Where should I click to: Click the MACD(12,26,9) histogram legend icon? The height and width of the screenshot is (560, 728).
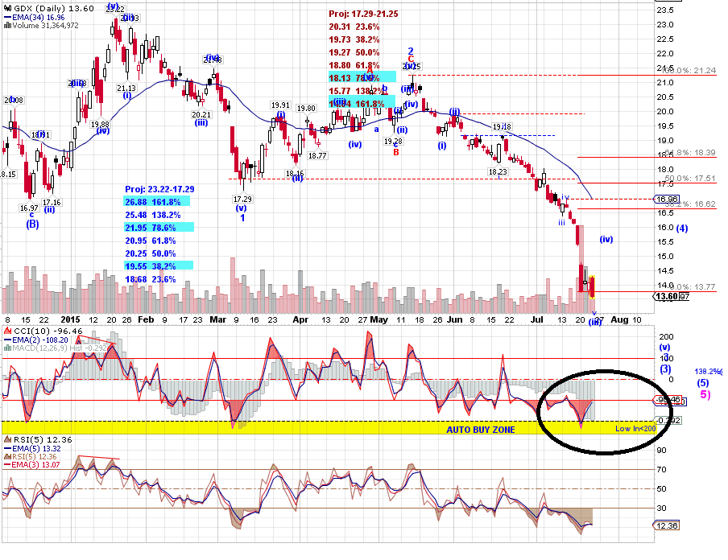[x=7, y=348]
